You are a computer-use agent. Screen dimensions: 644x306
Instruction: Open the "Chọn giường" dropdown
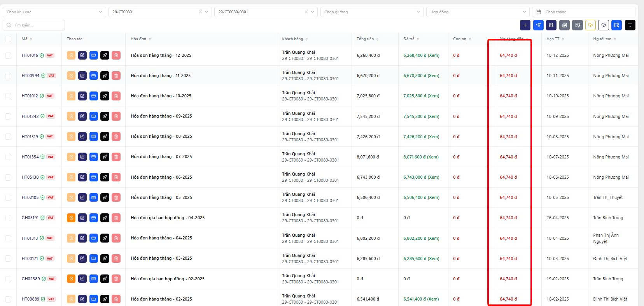point(372,12)
